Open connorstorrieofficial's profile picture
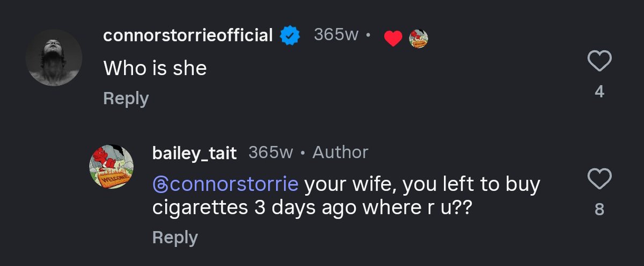644x266 pixels. [54, 57]
